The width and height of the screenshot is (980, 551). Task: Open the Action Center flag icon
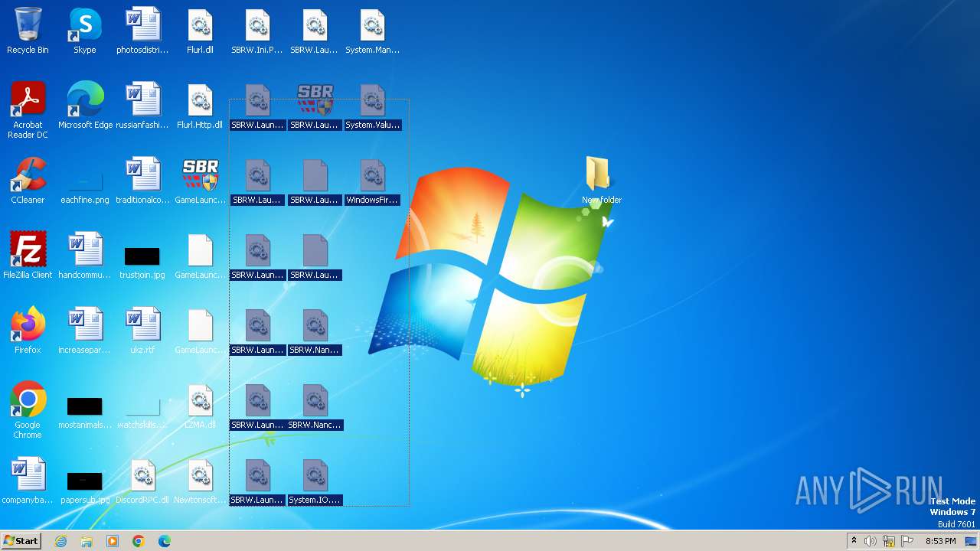[907, 541]
